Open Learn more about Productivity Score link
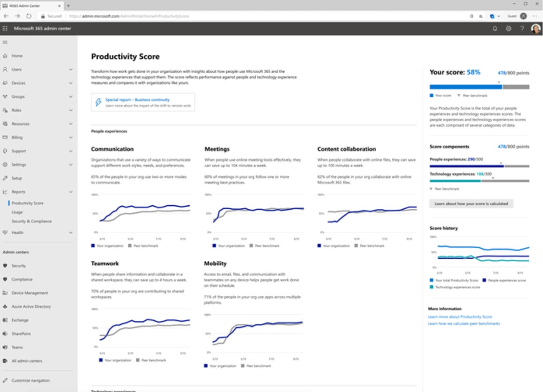This screenshot has height=392, width=543. click(x=460, y=317)
